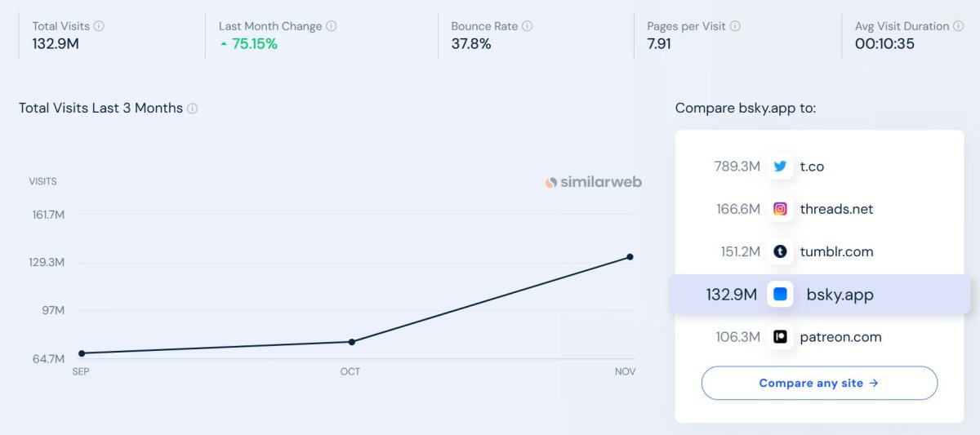980x435 pixels.
Task: Click the OCT data point on chart
Action: (352, 342)
